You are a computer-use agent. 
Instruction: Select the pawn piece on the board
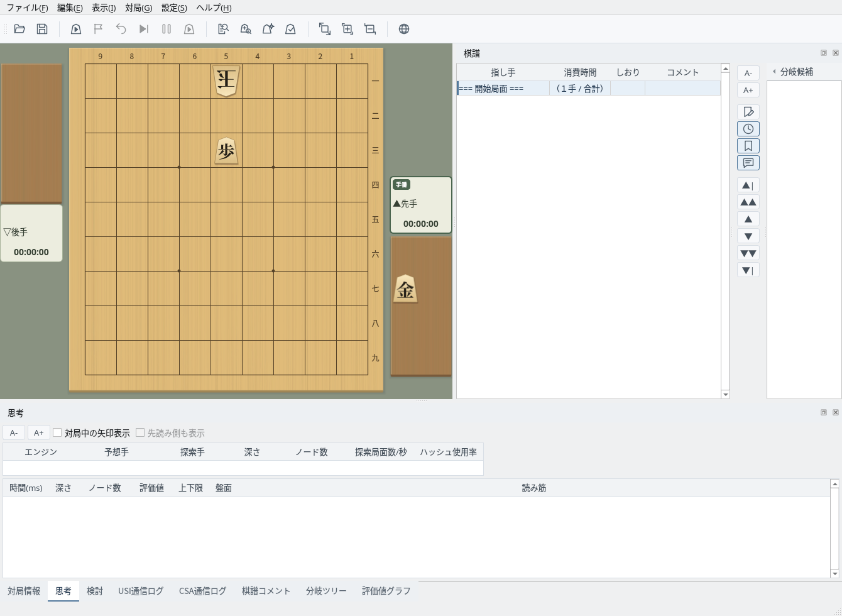click(x=226, y=151)
